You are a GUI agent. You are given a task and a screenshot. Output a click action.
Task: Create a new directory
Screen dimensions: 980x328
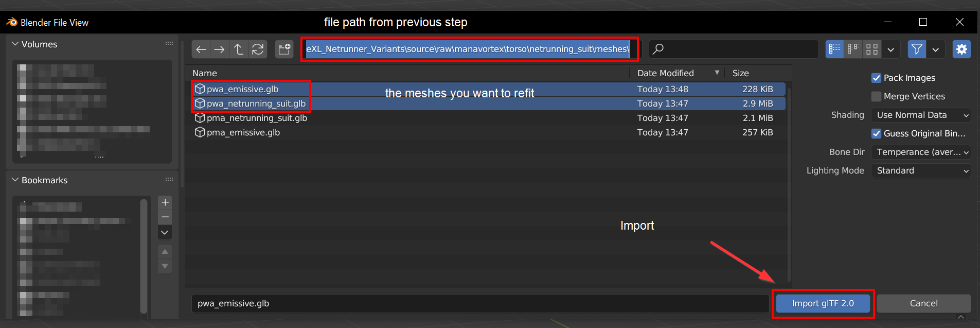[x=284, y=49]
